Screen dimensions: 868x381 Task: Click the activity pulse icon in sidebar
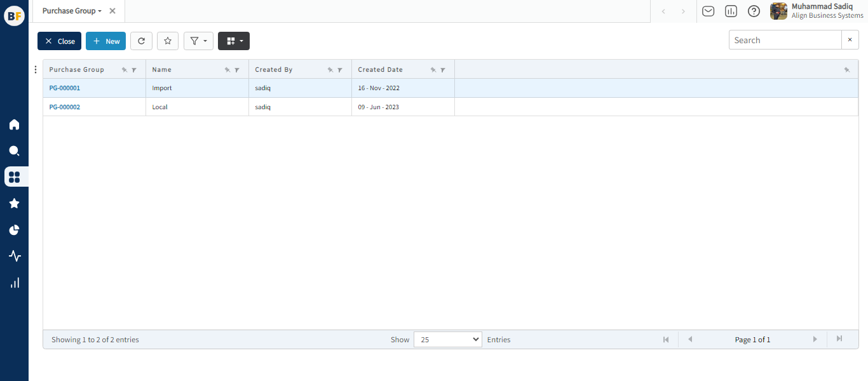pyautogui.click(x=14, y=256)
